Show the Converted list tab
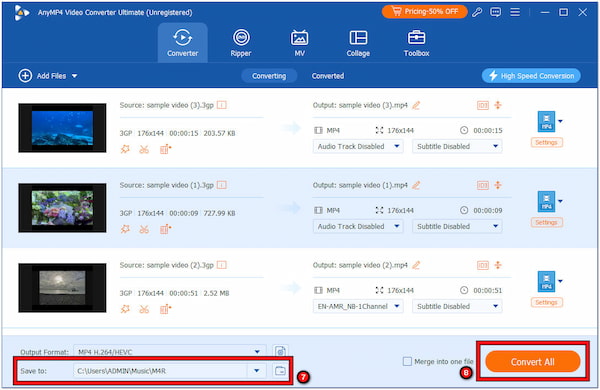 328,76
